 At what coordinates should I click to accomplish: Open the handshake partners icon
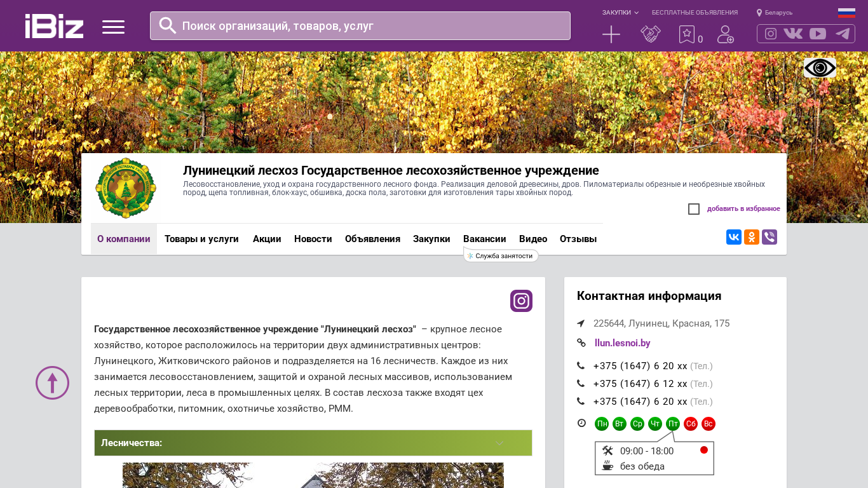tap(650, 34)
